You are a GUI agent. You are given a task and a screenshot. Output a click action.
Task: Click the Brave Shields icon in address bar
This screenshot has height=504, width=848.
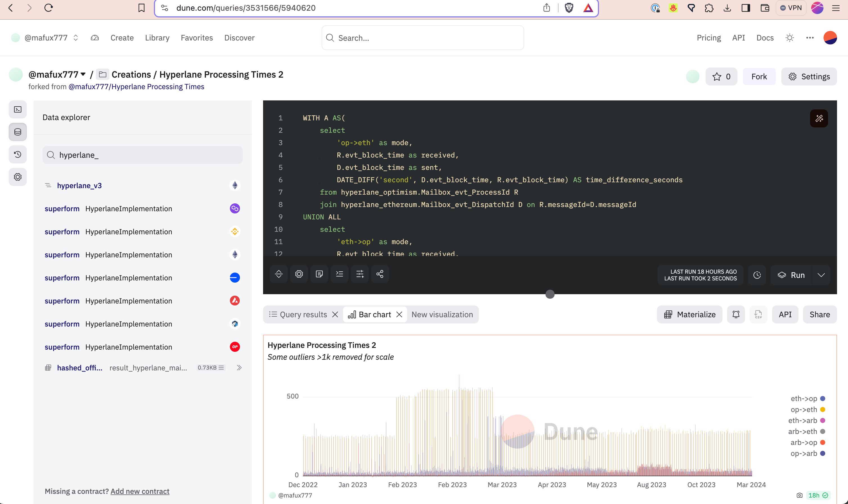point(569,8)
